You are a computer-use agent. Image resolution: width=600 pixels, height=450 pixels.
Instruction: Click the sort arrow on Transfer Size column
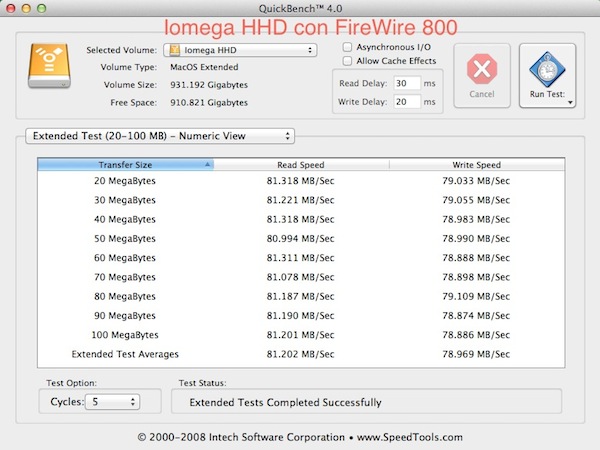click(207, 165)
